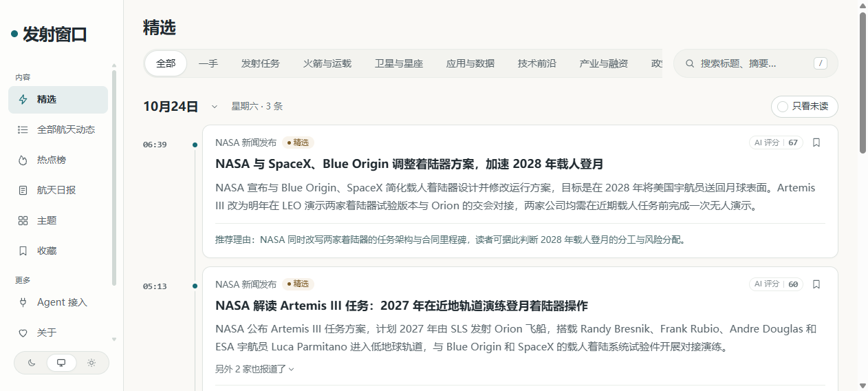Select the 火箭与运载 tab

tap(327, 63)
